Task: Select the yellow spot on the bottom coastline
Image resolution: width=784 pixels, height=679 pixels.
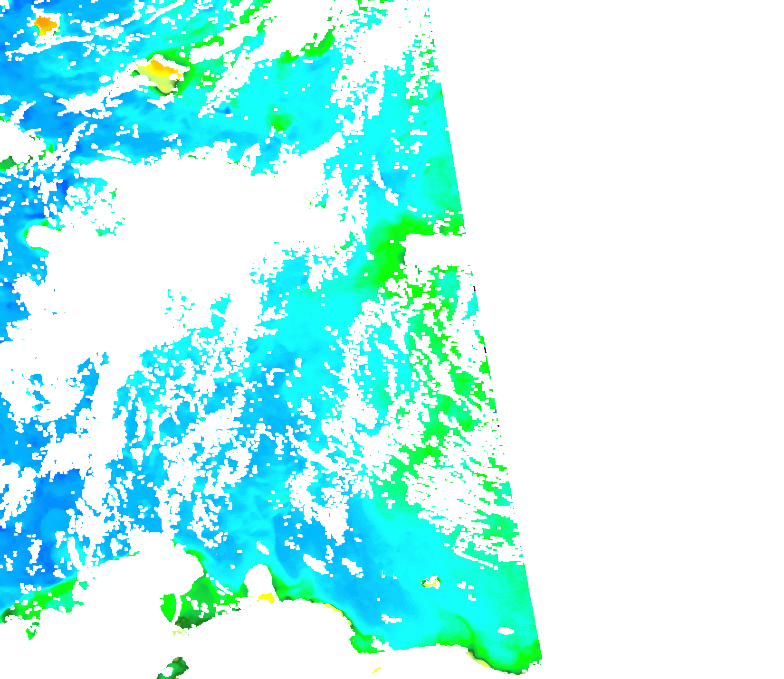Action: coord(267,598)
